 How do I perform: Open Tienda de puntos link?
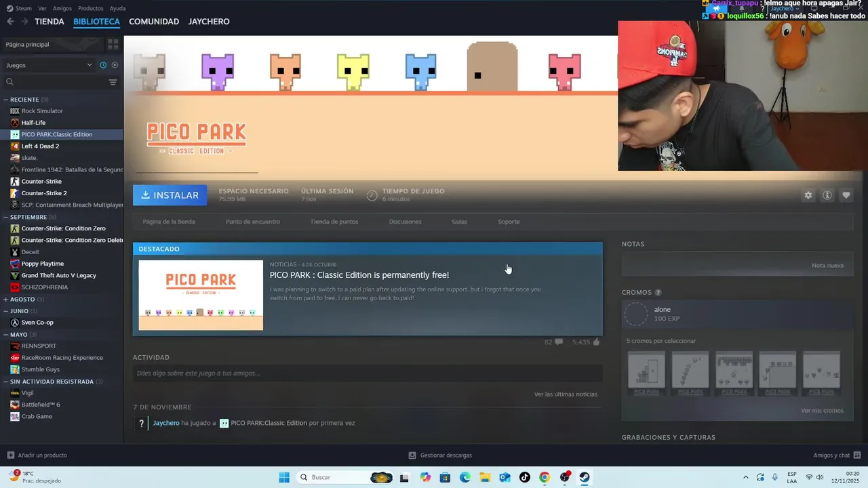pyautogui.click(x=334, y=222)
